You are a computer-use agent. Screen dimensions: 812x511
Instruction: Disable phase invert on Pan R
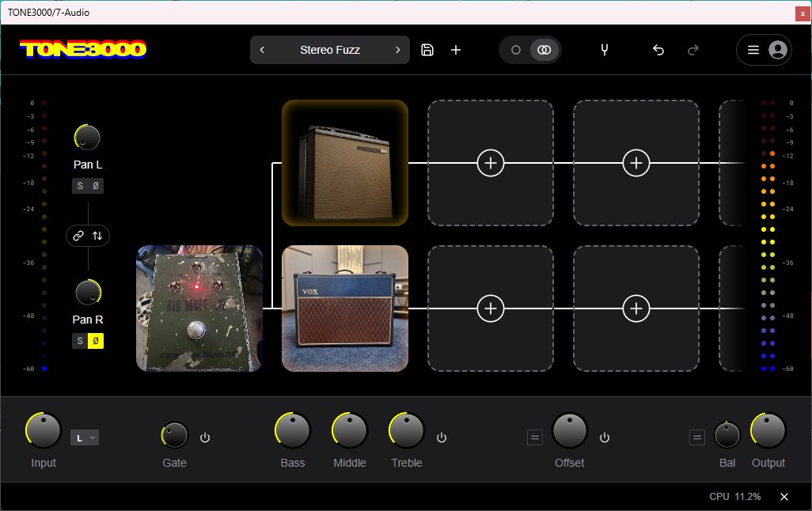96,341
